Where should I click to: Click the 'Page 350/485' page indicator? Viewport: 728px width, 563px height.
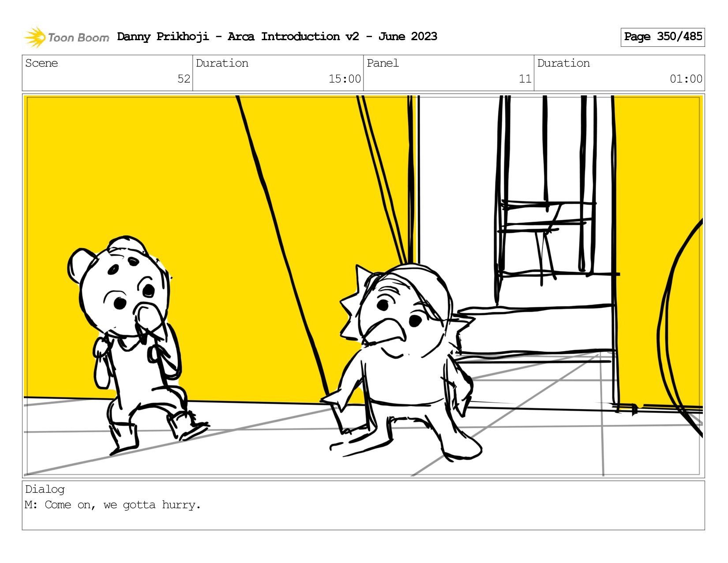pyautogui.click(x=662, y=37)
